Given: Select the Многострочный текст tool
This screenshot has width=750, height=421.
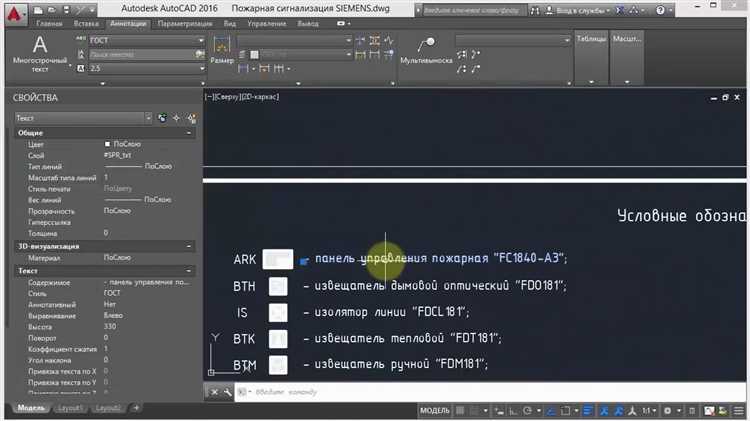Looking at the screenshot, I should [x=40, y=54].
